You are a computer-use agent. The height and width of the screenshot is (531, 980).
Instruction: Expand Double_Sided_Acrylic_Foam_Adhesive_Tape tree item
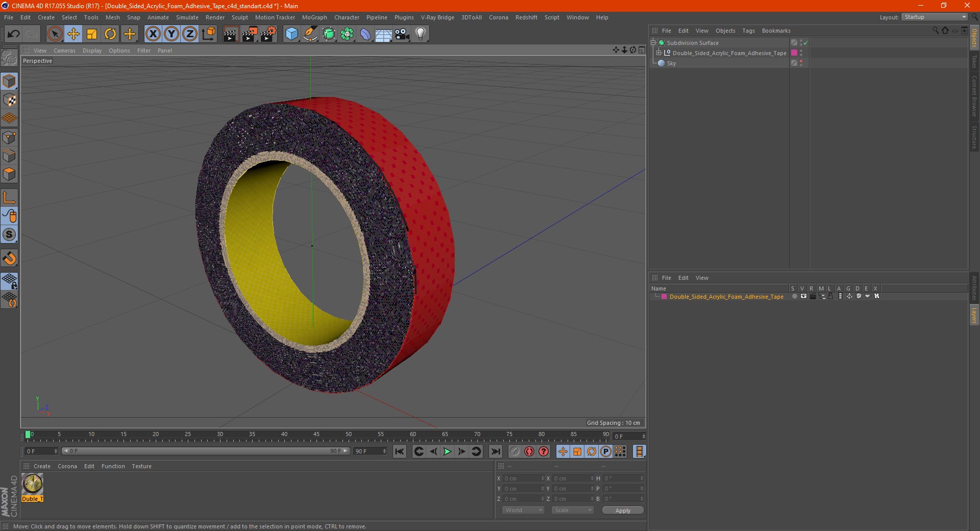pos(658,53)
